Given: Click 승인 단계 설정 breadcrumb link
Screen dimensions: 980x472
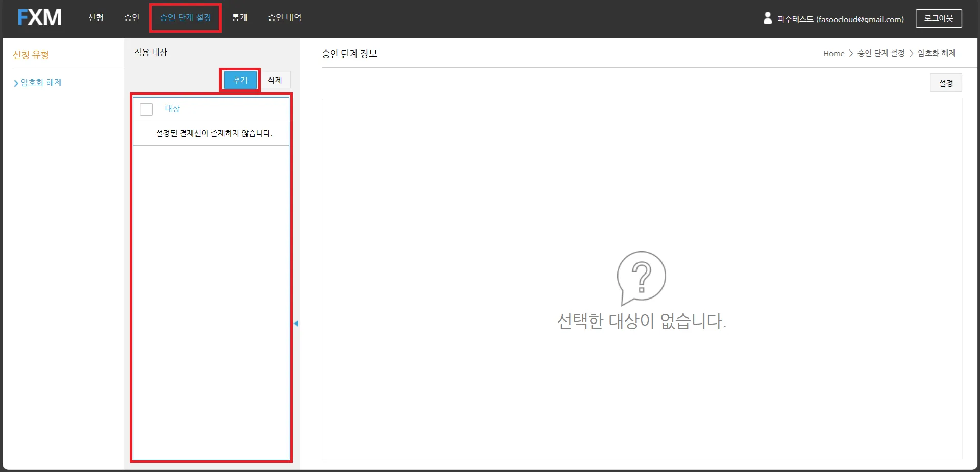Looking at the screenshot, I should tap(881, 54).
